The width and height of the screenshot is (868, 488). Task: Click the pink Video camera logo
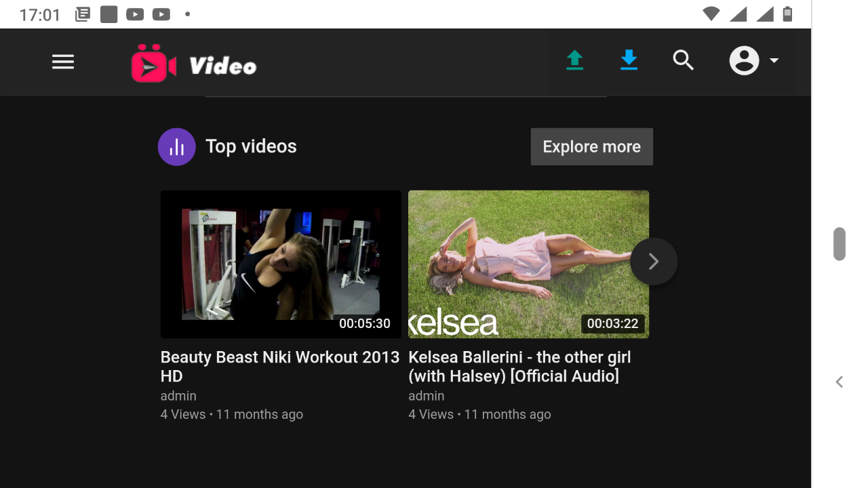153,64
